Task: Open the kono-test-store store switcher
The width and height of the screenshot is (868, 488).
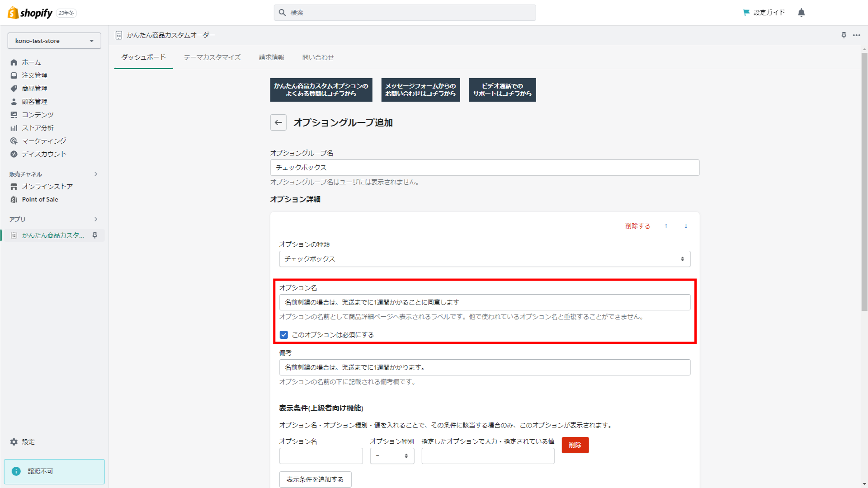Action: pyautogui.click(x=54, y=41)
